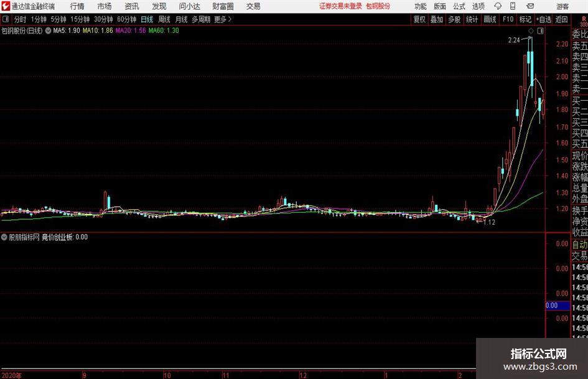The height and width of the screenshot is (379, 588).
Task: Click the 复权 adjustment button
Action: (x=419, y=19)
